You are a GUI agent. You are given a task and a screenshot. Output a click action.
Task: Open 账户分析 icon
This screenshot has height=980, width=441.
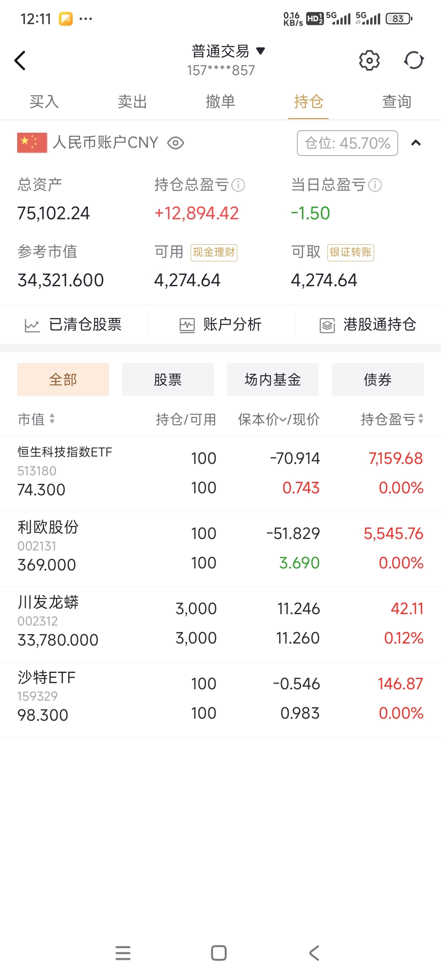pos(187,325)
